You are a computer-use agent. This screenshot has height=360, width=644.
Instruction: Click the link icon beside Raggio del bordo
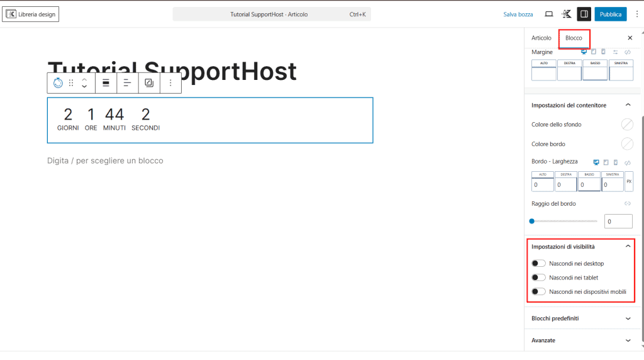point(628,203)
